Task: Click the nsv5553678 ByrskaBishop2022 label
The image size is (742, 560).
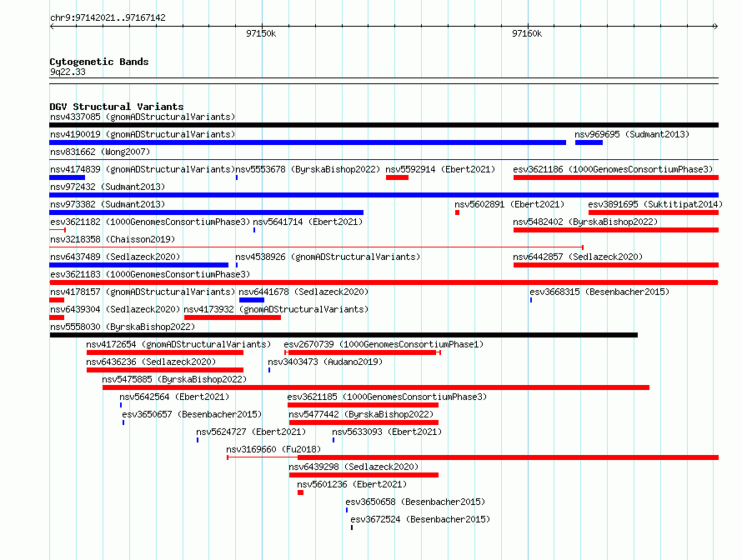Action: 308,169
